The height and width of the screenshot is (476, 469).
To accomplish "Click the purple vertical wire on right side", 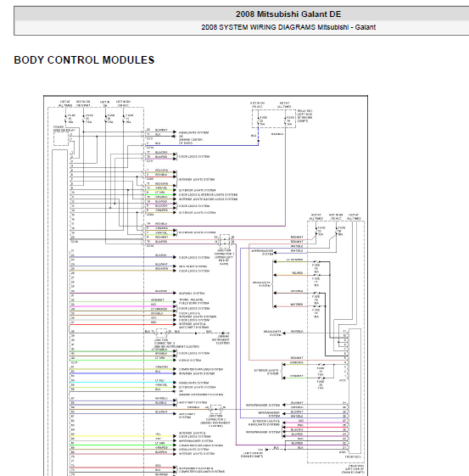I will [285, 179].
